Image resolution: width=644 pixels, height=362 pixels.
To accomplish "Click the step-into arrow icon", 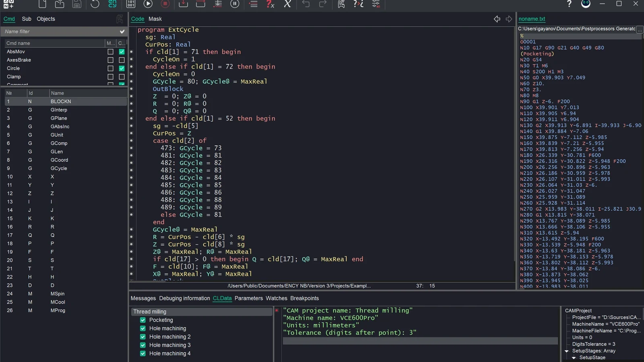I will pyautogui.click(x=183, y=4).
